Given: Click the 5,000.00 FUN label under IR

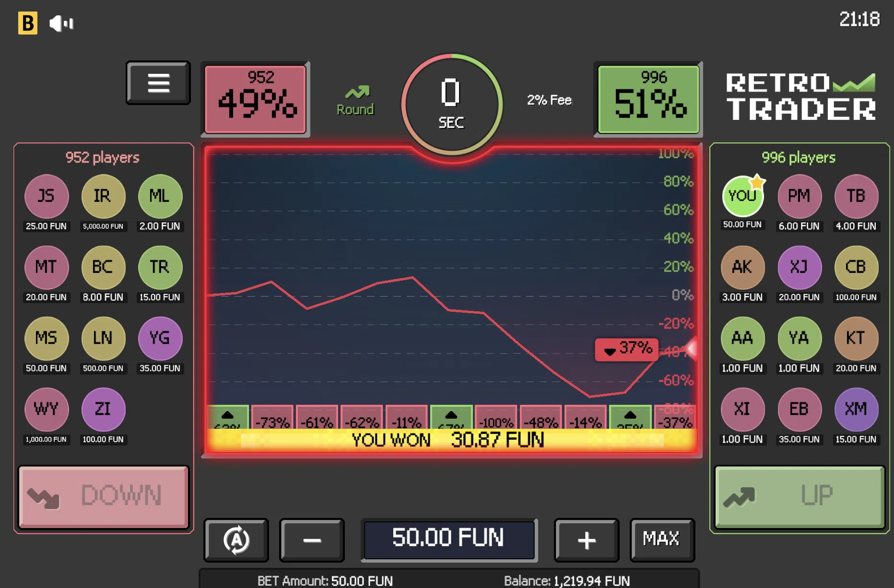Looking at the screenshot, I should point(103,226).
